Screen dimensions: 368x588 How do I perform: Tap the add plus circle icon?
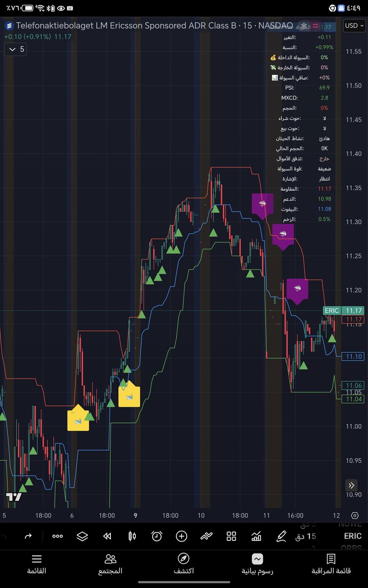point(182,536)
